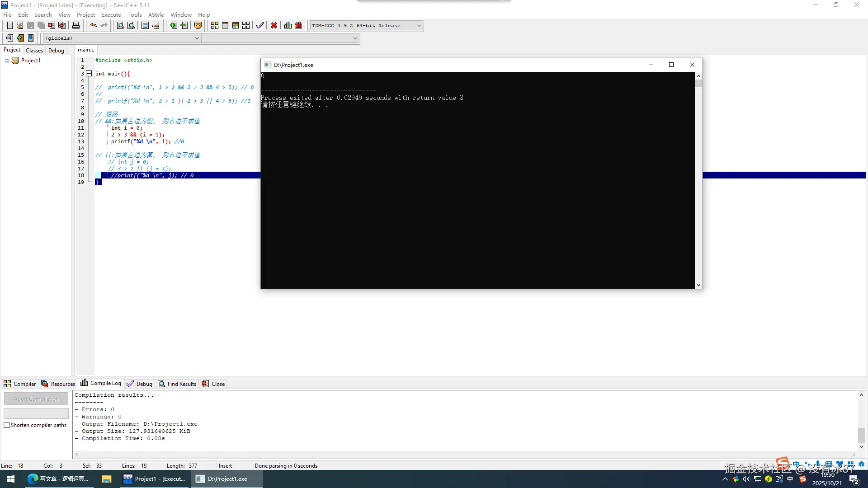Open the TDM-GCC compiler selection dropdown
This screenshot has height=488, width=868.
[419, 26]
